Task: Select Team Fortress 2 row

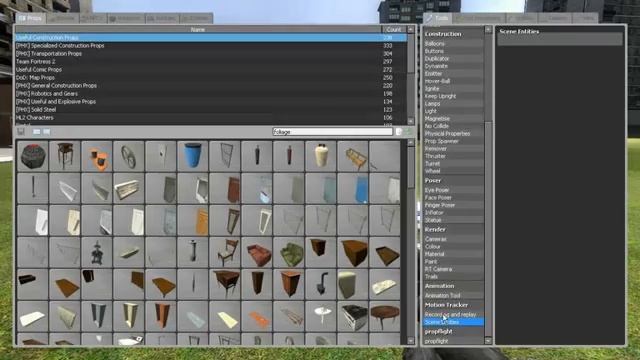Action: (x=211, y=62)
